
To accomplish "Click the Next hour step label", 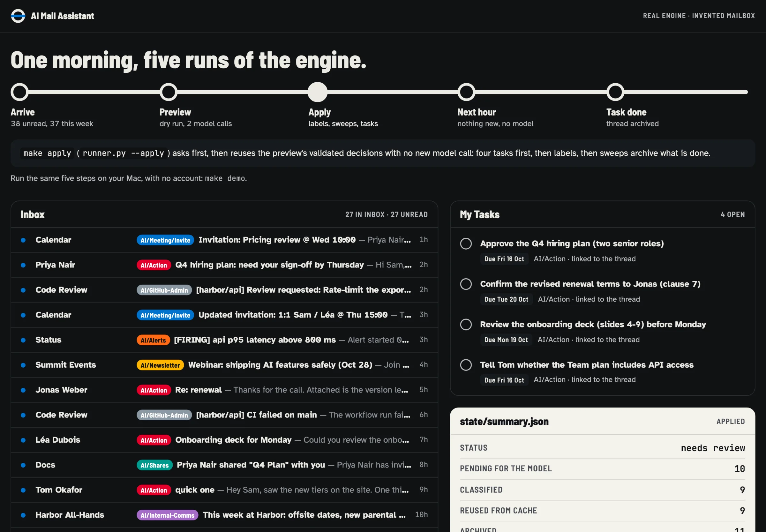I will click(x=477, y=112).
